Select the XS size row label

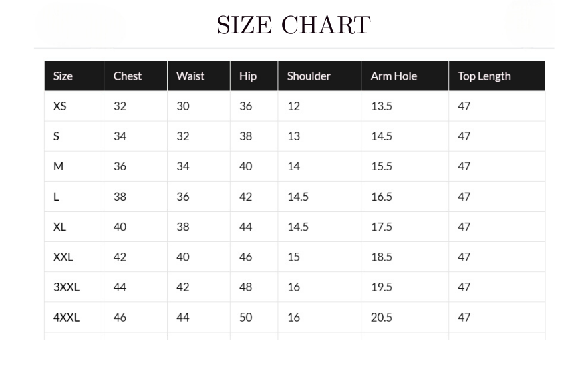[60, 106]
